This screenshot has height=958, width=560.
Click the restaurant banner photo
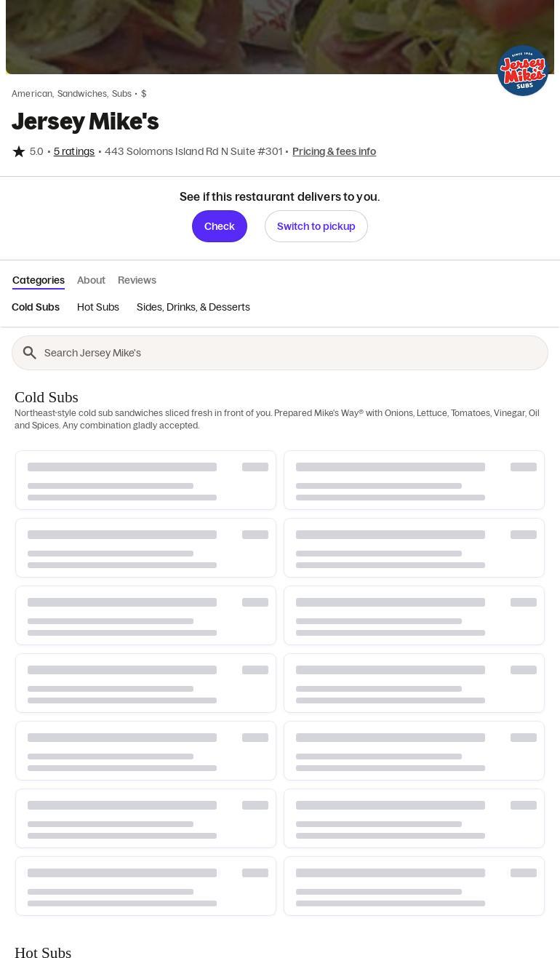pos(280,36)
